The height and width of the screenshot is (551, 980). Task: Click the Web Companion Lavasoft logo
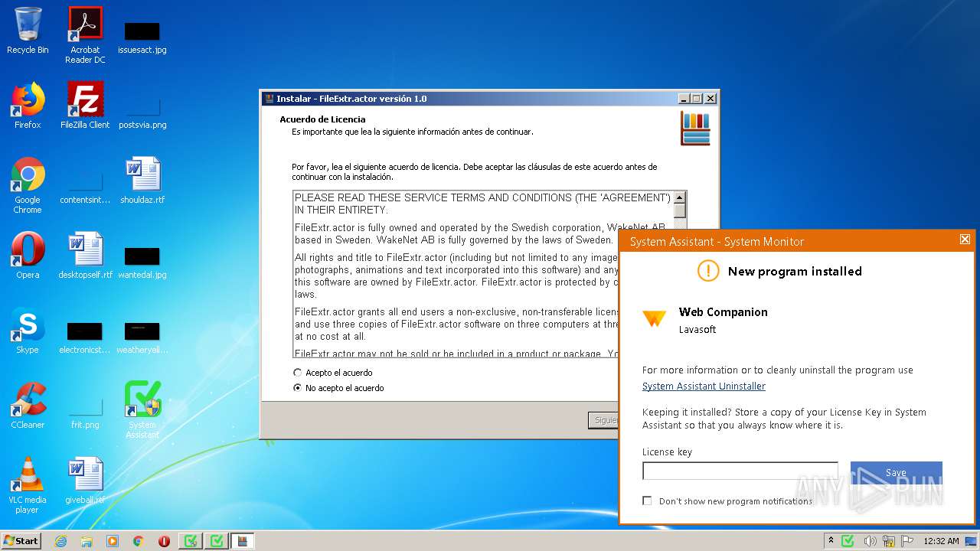click(x=654, y=318)
